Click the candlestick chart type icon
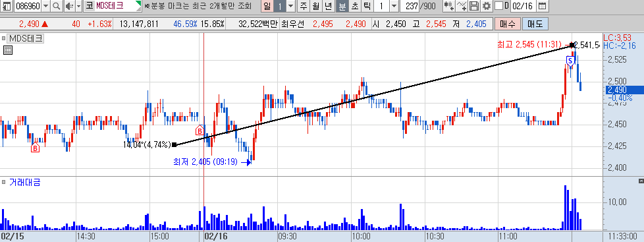The image size is (644, 242). click(x=449, y=6)
